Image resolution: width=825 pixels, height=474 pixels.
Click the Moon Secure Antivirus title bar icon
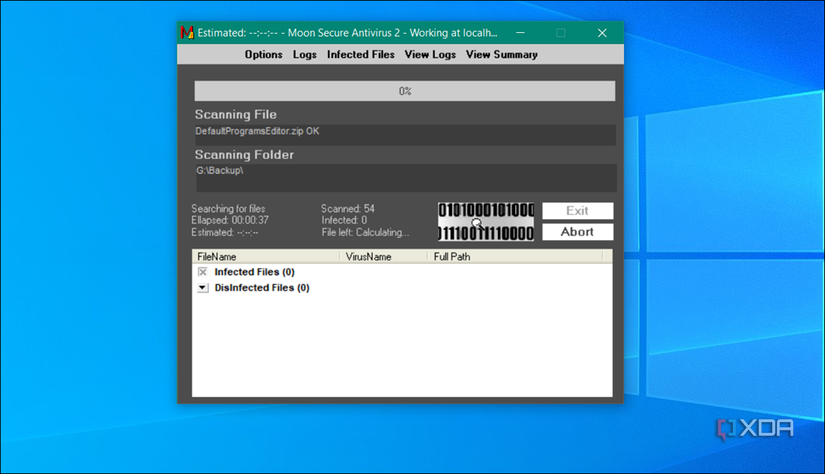(x=186, y=33)
